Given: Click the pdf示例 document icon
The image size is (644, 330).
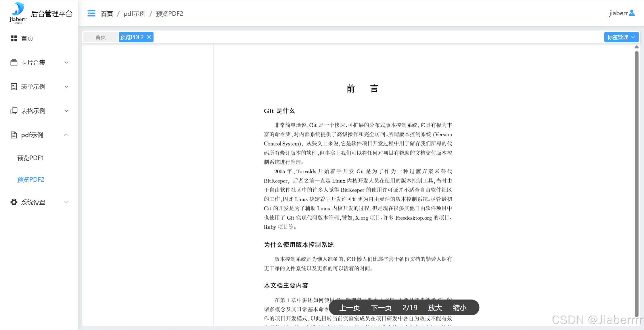Looking at the screenshot, I should pos(14,135).
